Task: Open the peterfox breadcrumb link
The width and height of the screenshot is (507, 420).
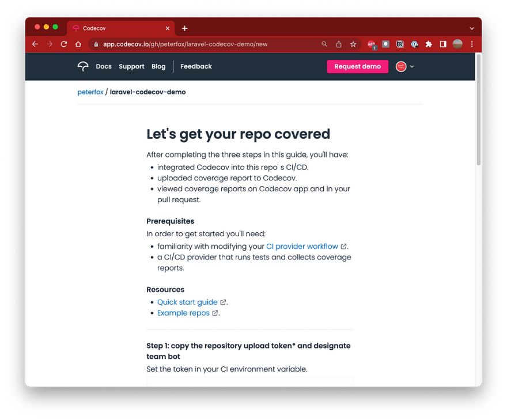Action: coord(90,92)
